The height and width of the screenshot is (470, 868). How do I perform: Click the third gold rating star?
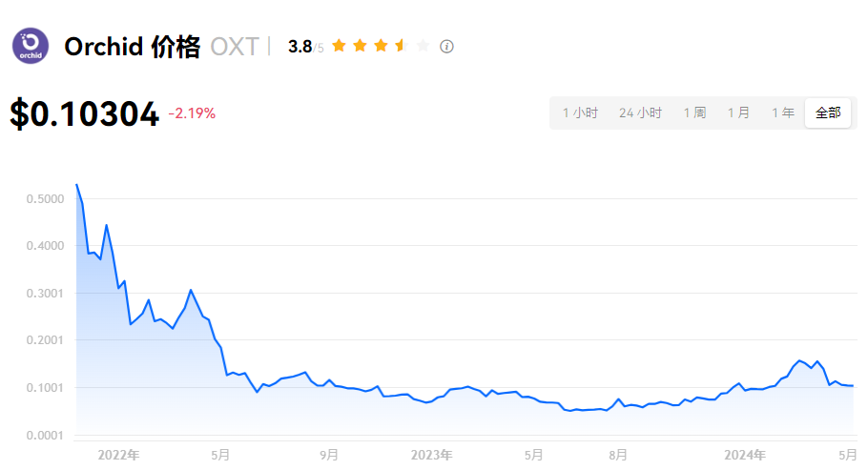[381, 46]
